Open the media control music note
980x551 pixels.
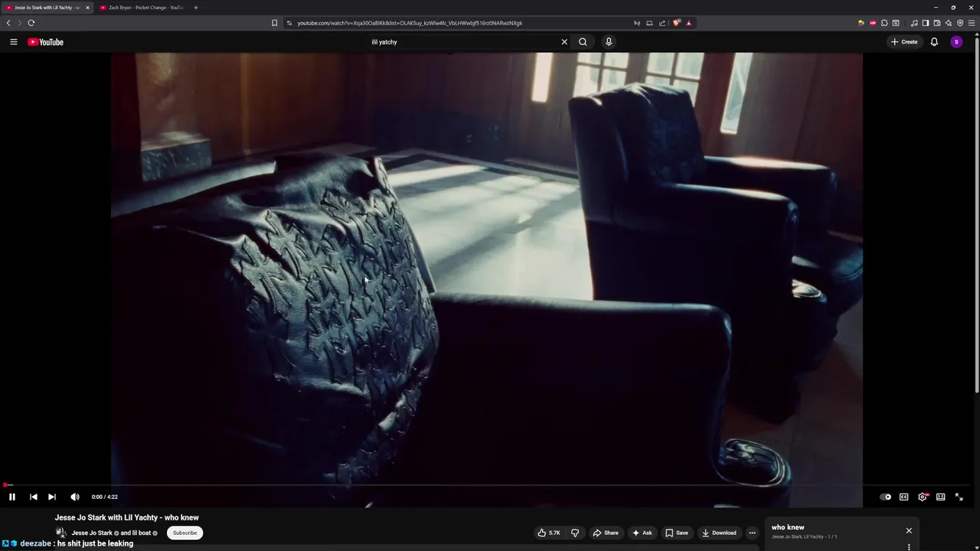pyautogui.click(x=914, y=23)
